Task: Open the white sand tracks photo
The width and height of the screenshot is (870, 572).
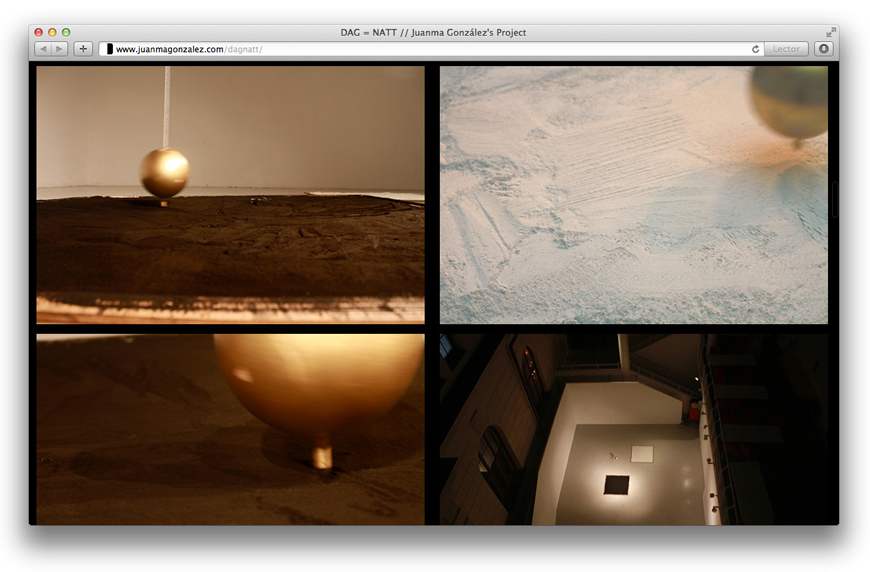Action: [x=633, y=194]
